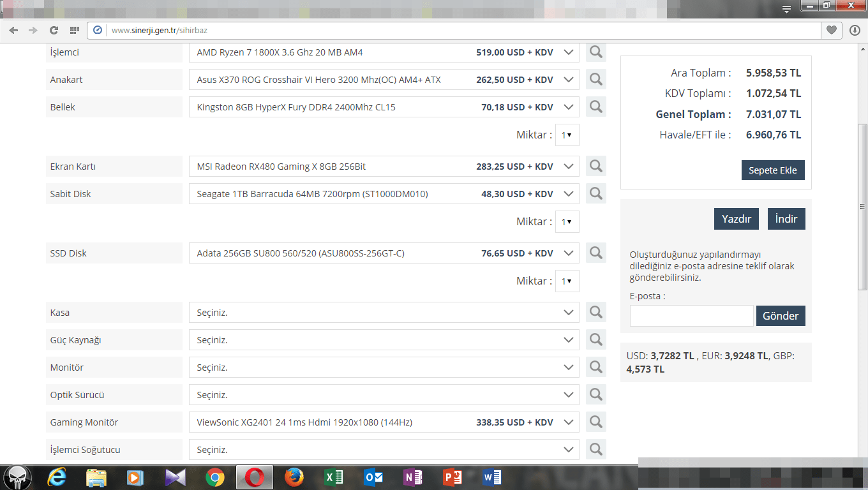
Task: Select the Ara Toplam value '5.958,53 TL'
Action: click(x=774, y=73)
